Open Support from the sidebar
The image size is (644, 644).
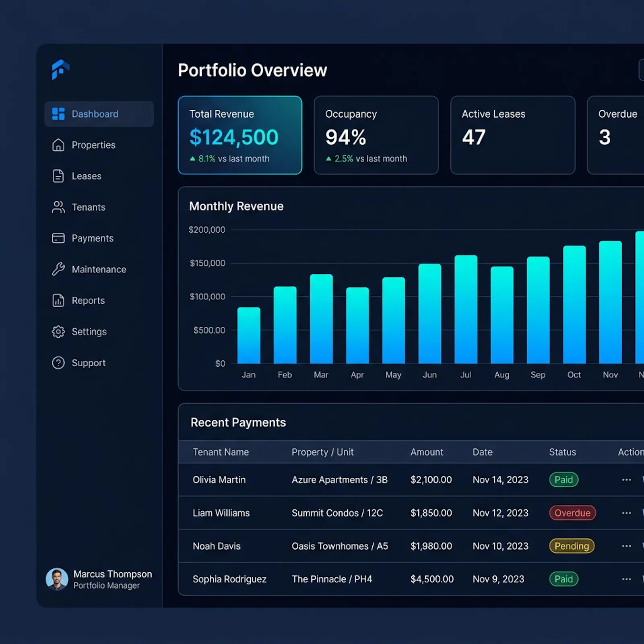coord(99,363)
